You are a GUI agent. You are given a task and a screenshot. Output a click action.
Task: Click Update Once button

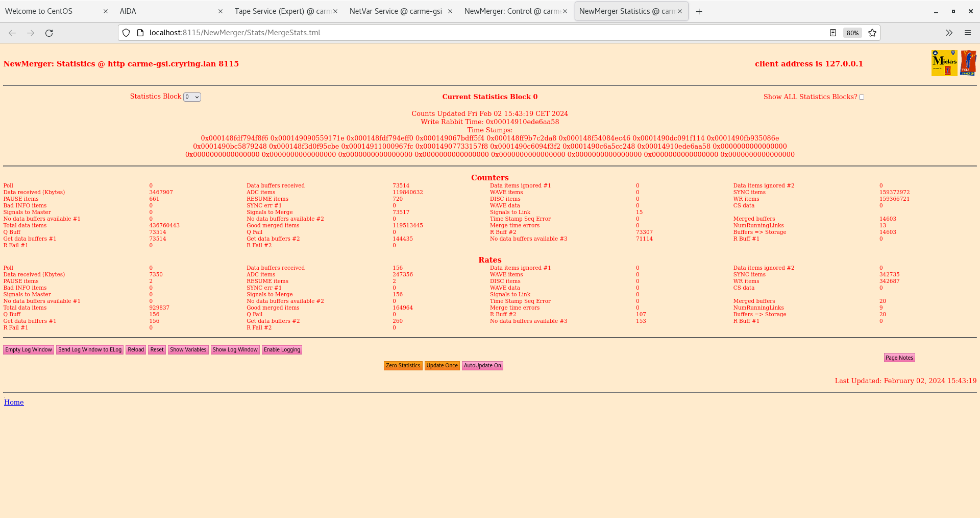(442, 366)
